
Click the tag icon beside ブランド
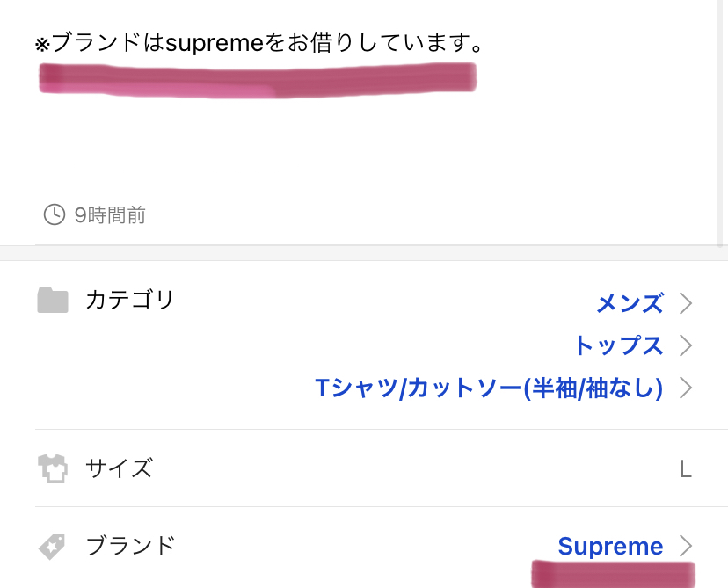(x=53, y=547)
